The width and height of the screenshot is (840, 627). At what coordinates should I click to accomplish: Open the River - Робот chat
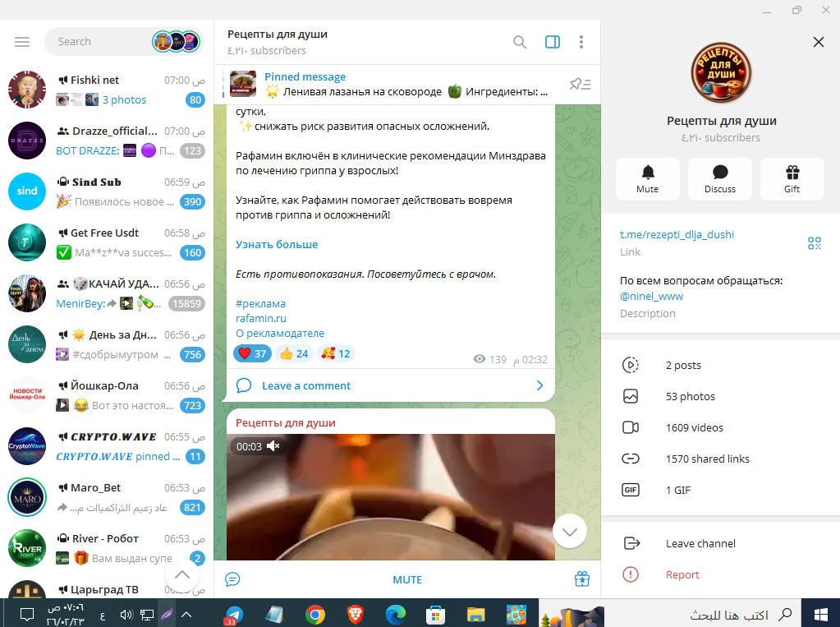[x=107, y=548]
